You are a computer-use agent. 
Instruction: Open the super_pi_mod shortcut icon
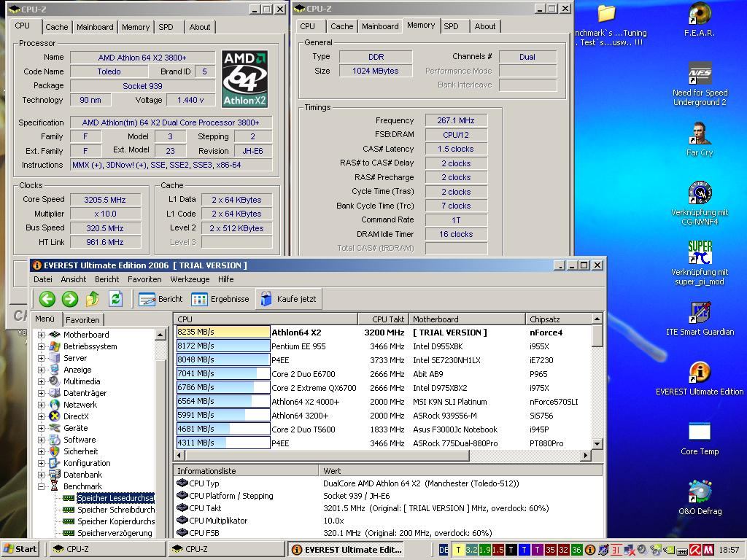[x=700, y=262]
